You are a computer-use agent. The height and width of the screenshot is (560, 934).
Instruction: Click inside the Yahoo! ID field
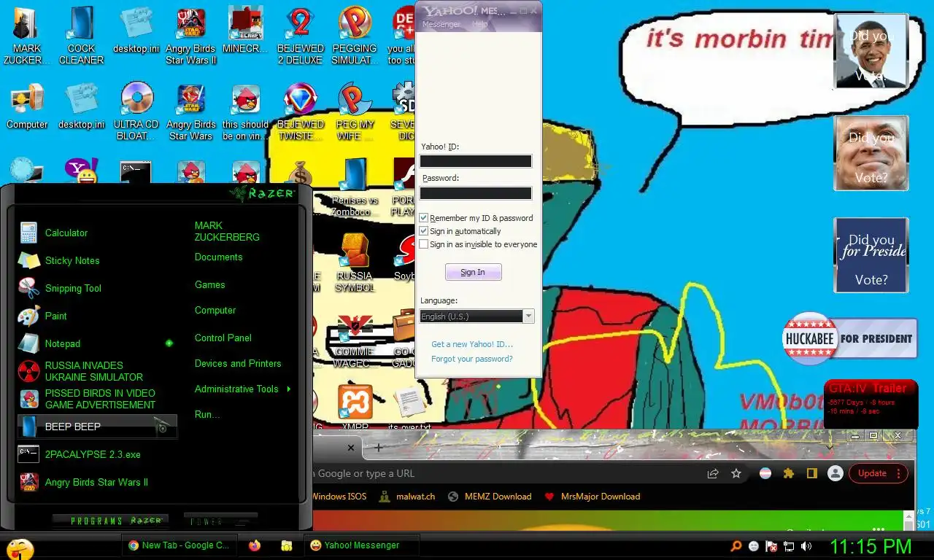475,161
